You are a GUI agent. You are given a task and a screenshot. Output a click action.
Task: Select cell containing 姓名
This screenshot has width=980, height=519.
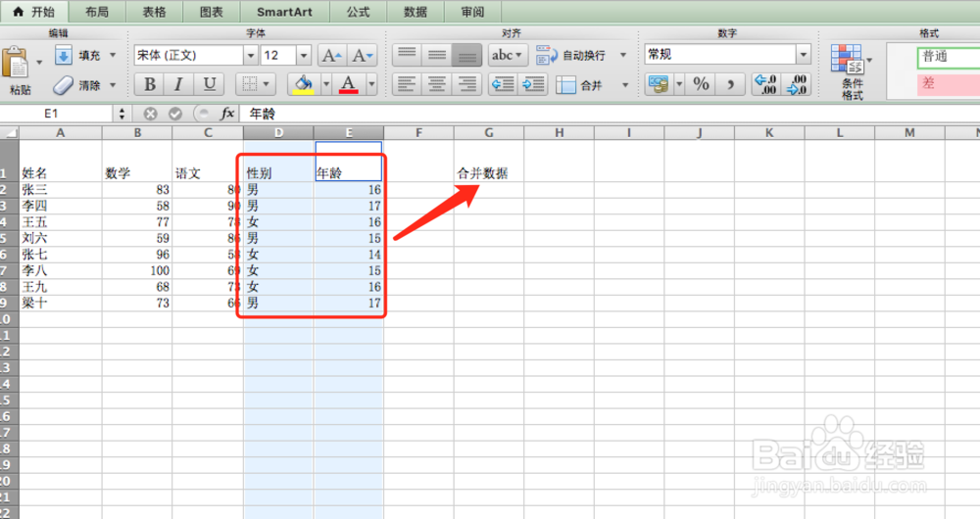point(61,161)
